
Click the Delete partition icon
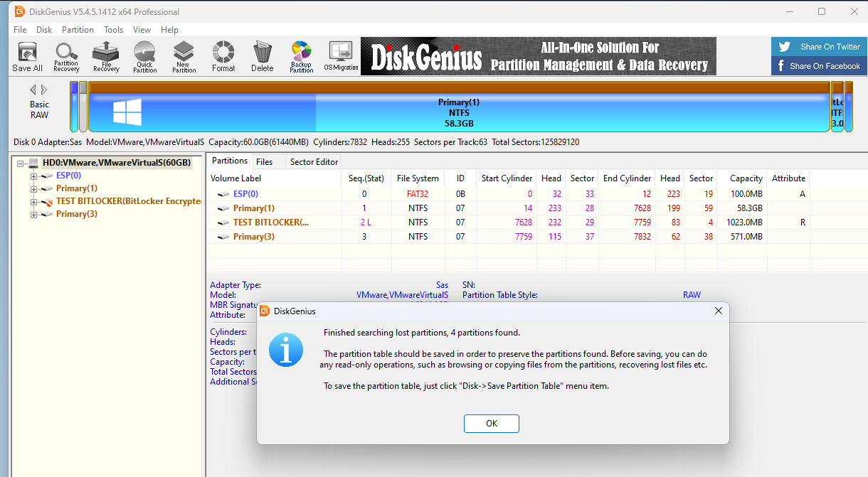[262, 57]
